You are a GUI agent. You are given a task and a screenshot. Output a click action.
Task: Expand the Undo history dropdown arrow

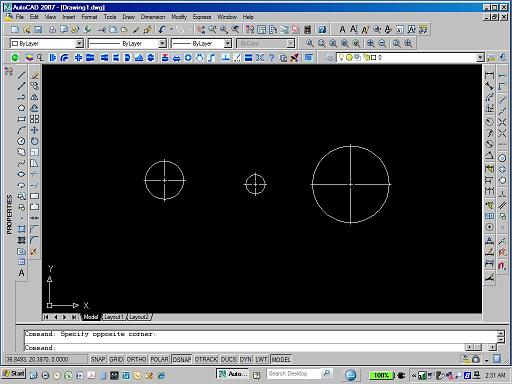pyautogui.click(x=172, y=30)
